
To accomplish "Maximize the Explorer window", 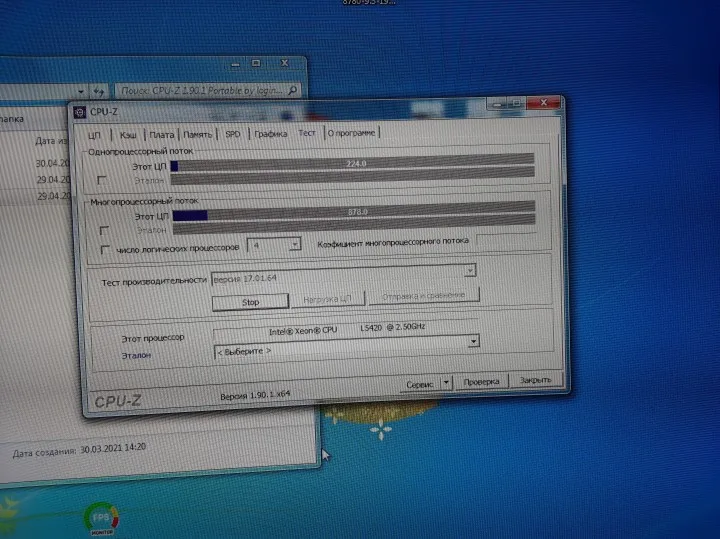I will pos(256,63).
